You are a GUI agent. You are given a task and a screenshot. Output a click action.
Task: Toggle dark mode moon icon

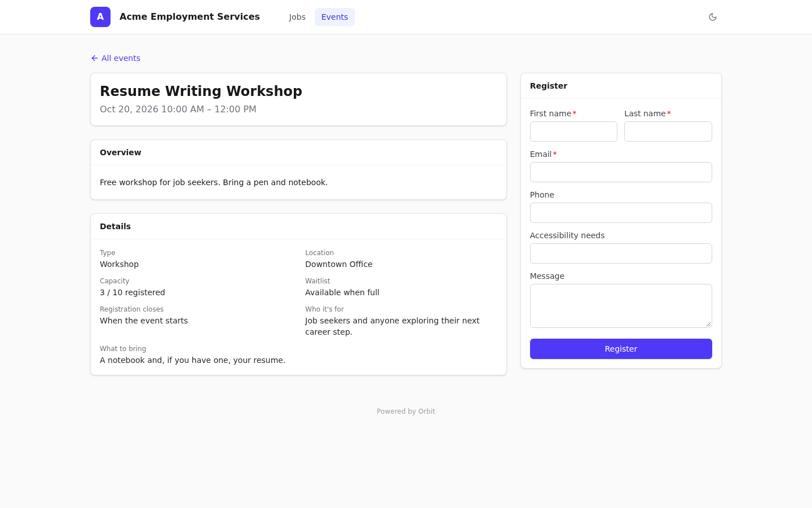(713, 17)
